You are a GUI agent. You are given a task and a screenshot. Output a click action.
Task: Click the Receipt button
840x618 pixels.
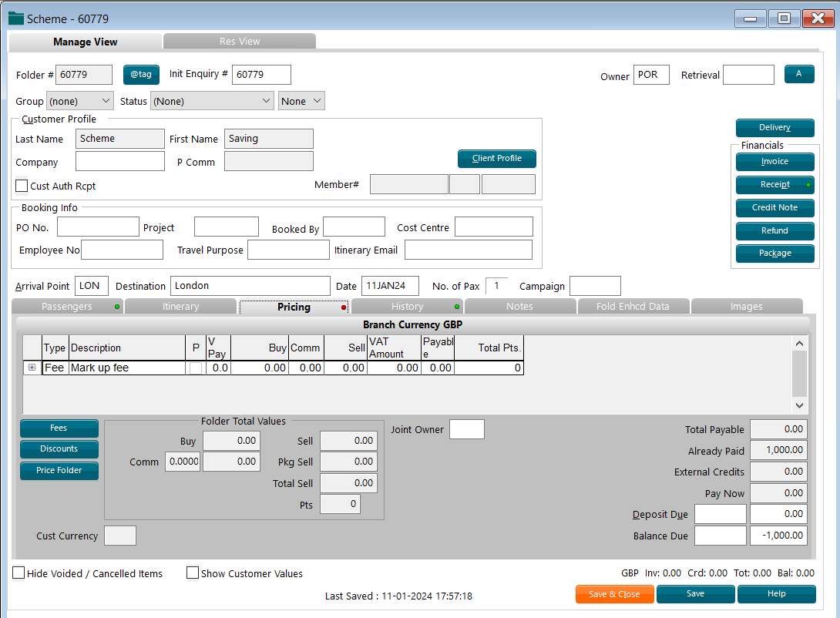[x=774, y=185]
